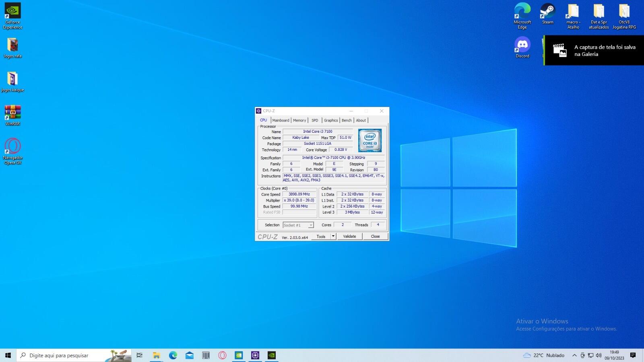This screenshot has height=362, width=644.
Task: Launch Discord from the desktop
Action: click(522, 47)
